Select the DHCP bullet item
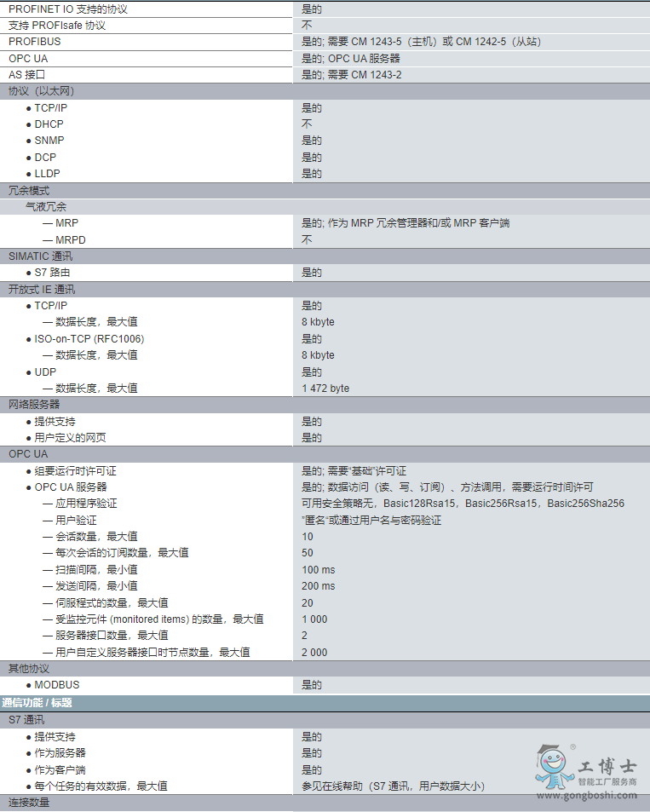 point(44,124)
